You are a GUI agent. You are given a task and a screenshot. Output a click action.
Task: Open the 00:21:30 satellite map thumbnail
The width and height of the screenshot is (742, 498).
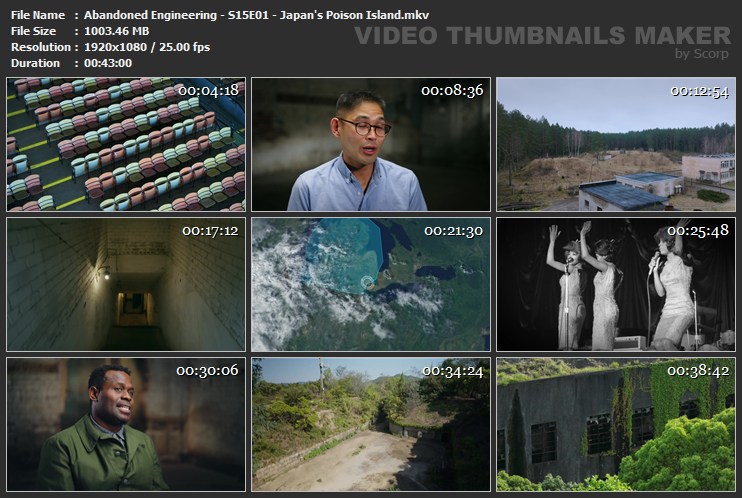click(371, 285)
